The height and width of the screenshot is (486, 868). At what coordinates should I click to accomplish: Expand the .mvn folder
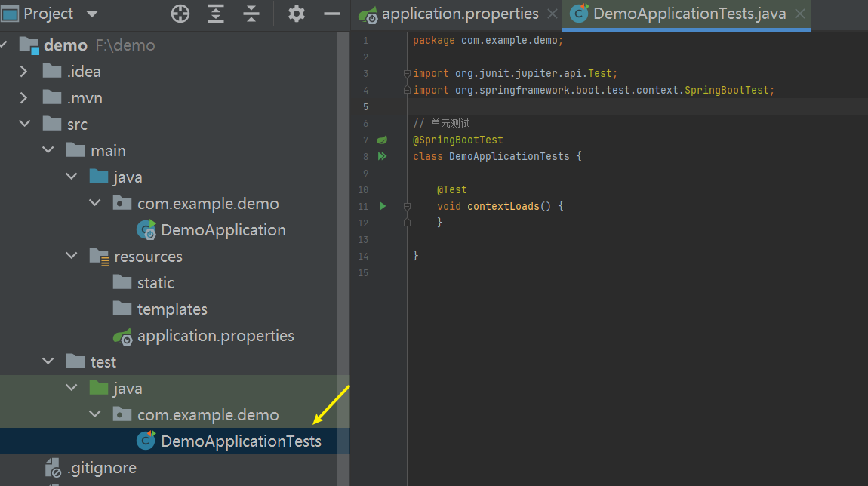tap(24, 98)
